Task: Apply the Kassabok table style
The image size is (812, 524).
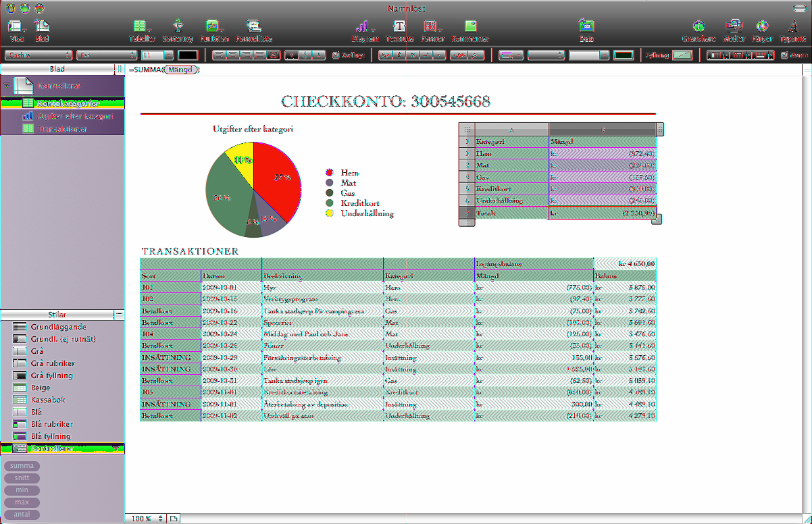Action: click(62, 400)
